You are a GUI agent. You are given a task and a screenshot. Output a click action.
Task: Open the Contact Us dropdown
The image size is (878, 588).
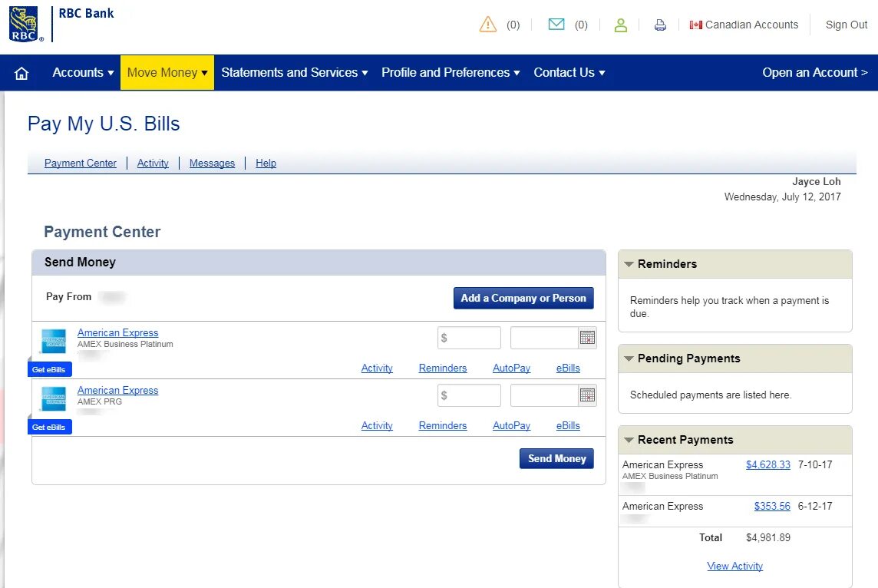click(x=569, y=72)
